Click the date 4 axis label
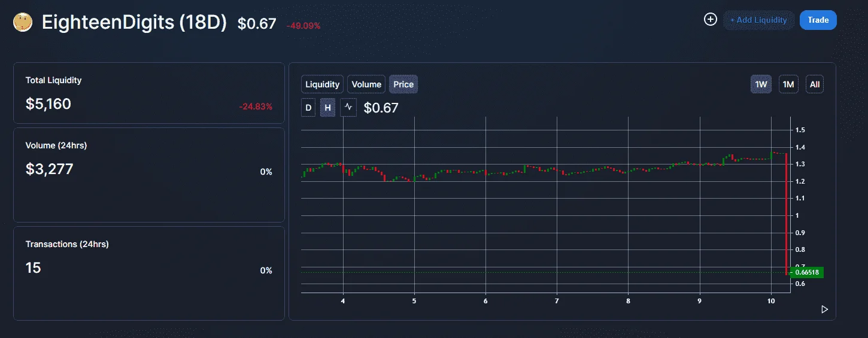Screen dimensions: 868x338 343,302
